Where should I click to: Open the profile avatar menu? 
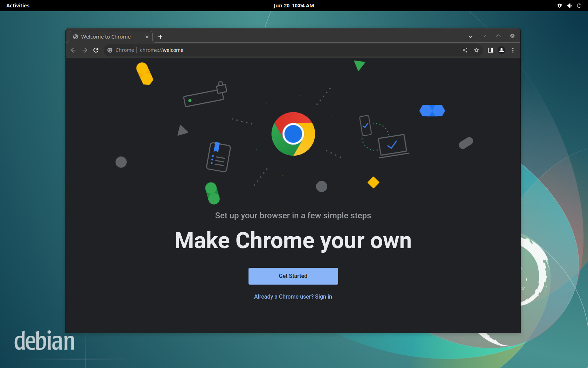pos(502,50)
